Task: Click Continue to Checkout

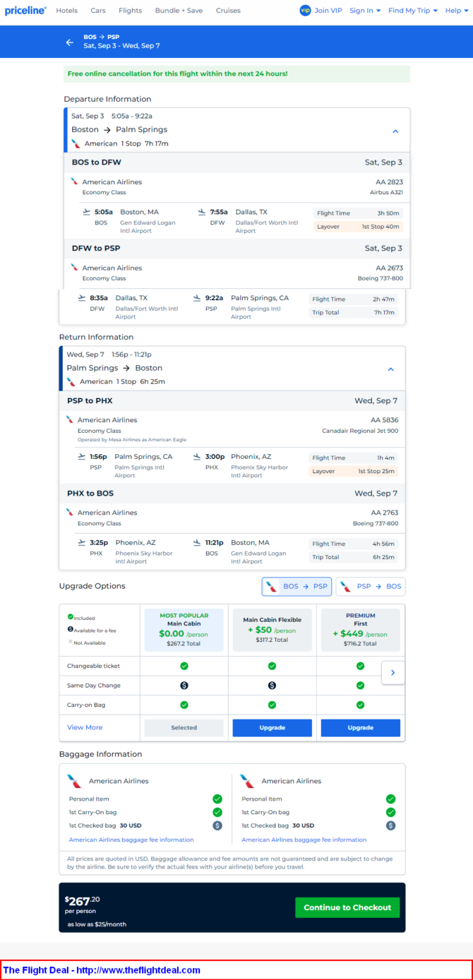Action: 347,907
